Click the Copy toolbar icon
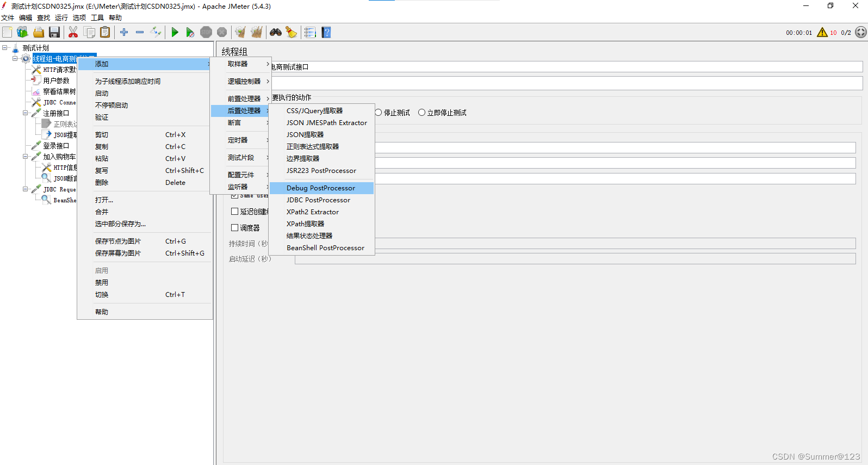 pyautogui.click(x=89, y=32)
